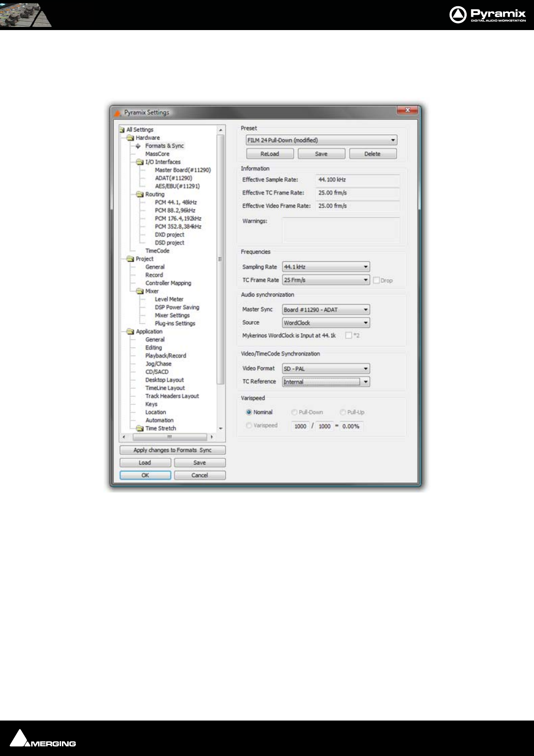Image resolution: width=534 pixels, height=756 pixels.
Task: Click the All Settings folder icon
Action: tap(122, 130)
